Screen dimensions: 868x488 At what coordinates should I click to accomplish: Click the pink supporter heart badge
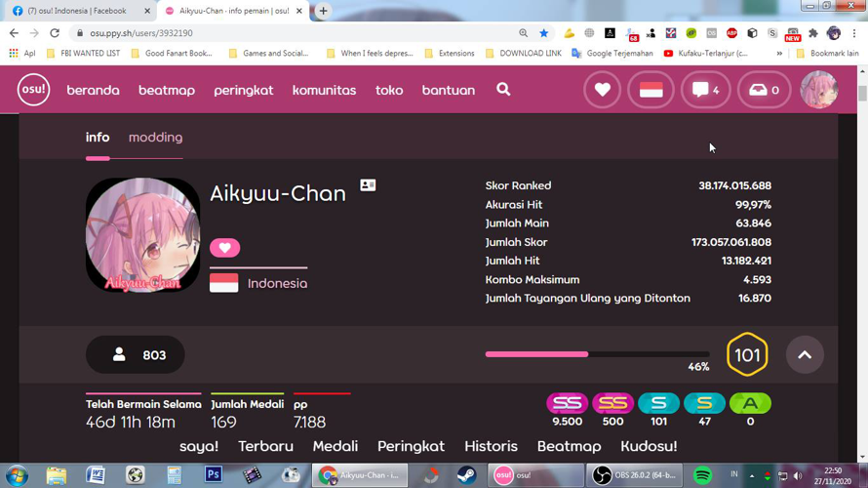pyautogui.click(x=224, y=248)
